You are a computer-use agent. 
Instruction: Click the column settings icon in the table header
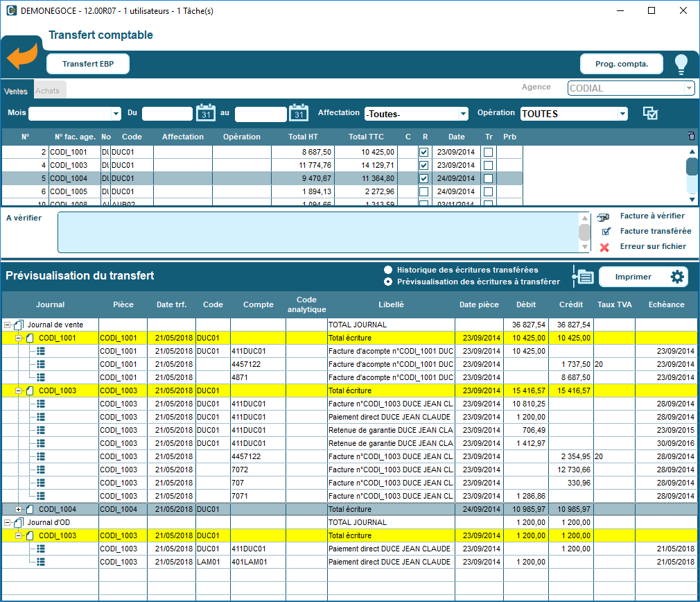pos(690,137)
